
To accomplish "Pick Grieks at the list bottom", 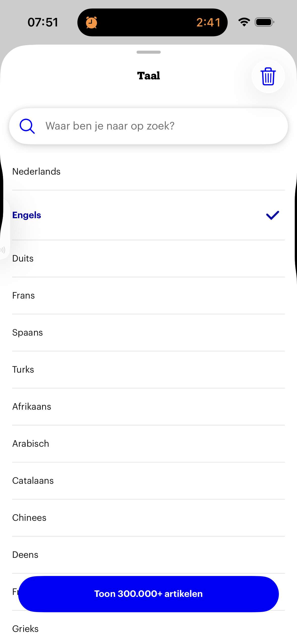I will (25, 629).
